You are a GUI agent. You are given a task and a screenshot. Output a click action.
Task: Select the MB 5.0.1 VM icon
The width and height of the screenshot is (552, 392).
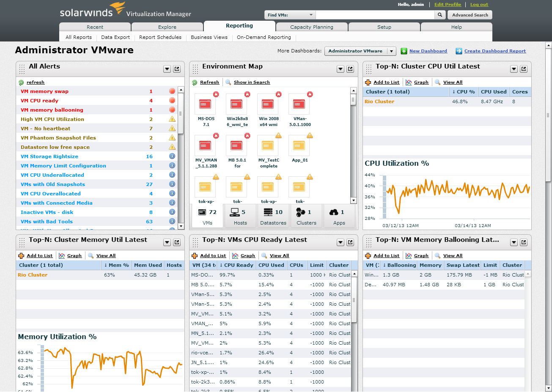(x=237, y=145)
